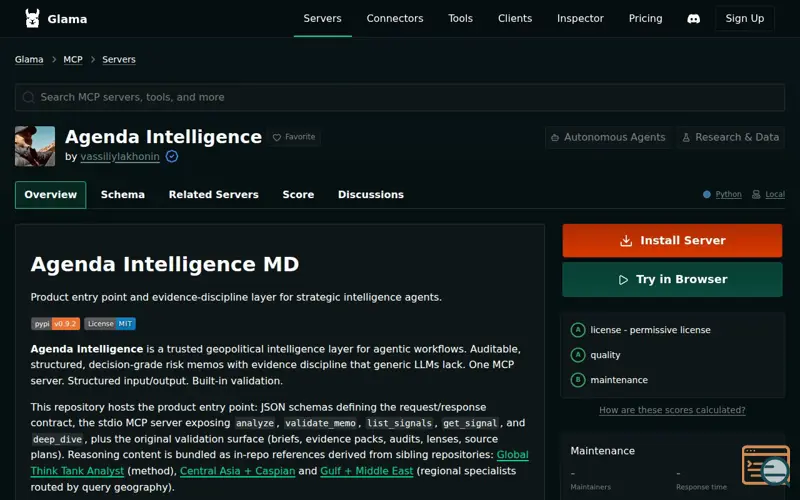Click the analyze code label

[255, 423]
